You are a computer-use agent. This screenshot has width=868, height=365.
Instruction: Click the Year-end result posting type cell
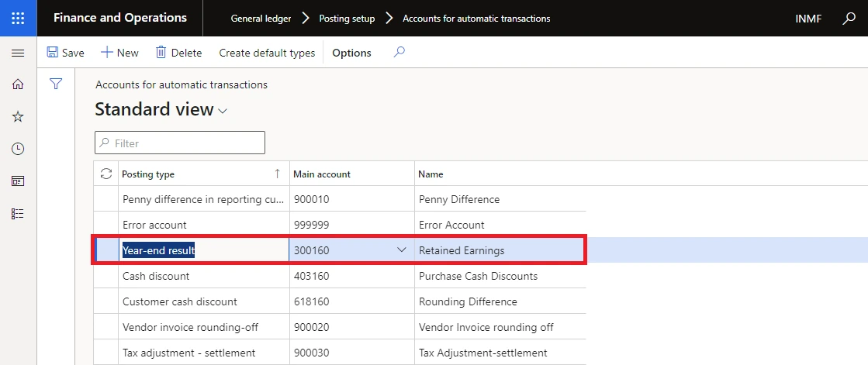(x=204, y=250)
